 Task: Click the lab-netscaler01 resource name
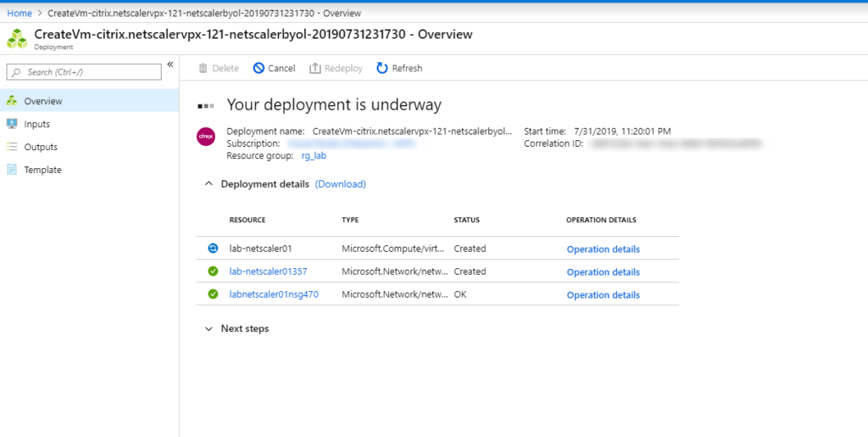(261, 249)
